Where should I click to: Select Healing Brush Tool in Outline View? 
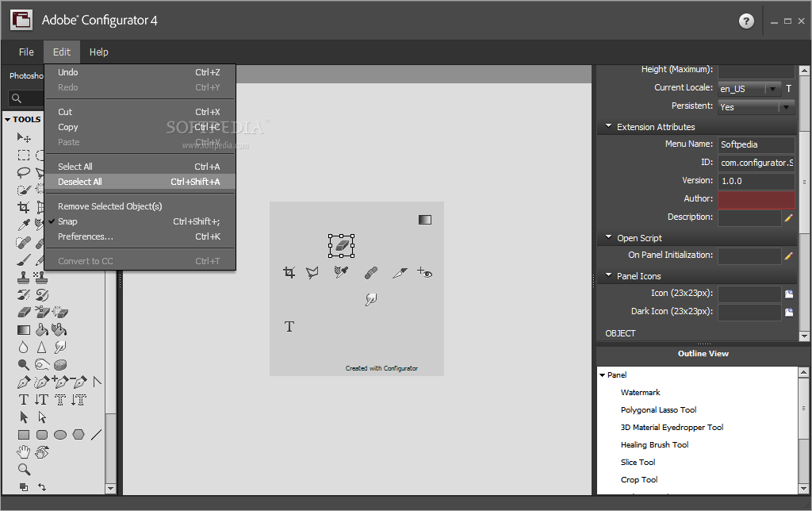pos(654,444)
